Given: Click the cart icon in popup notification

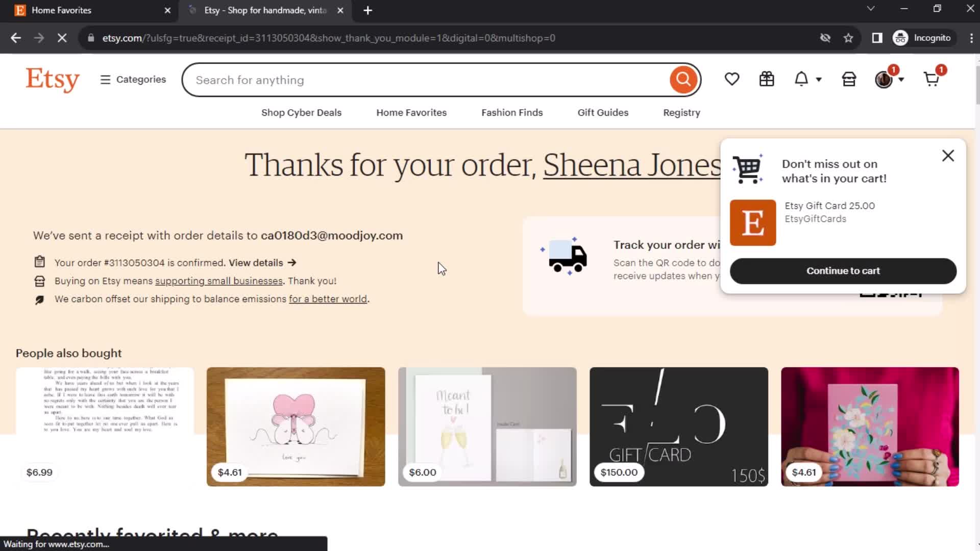Looking at the screenshot, I should point(747,170).
